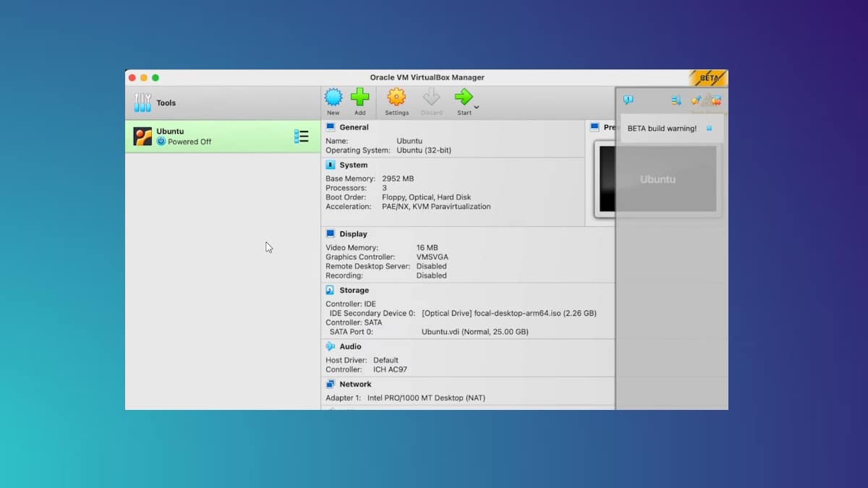Open the Tools entry in the sidebar
Image resolution: width=868 pixels, height=488 pixels.
(223, 103)
